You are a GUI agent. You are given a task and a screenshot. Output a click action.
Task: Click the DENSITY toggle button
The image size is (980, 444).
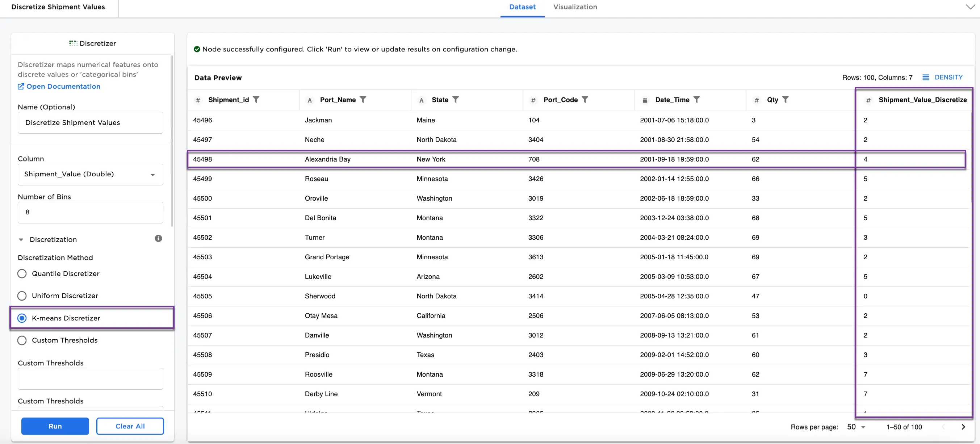(943, 77)
